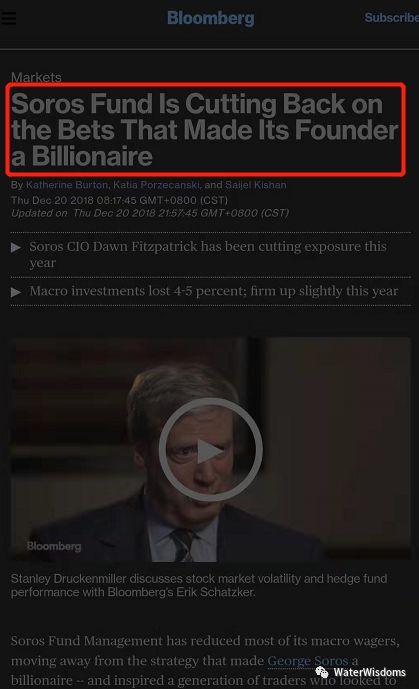Click triangle bullet beside Dawn Fitzpatrick summary
The width and height of the screenshot is (419, 689).
point(16,247)
